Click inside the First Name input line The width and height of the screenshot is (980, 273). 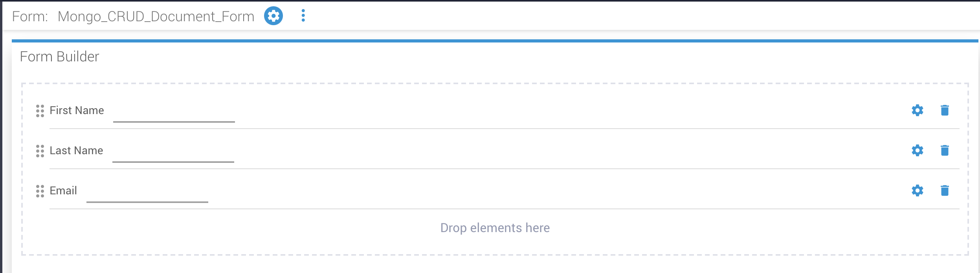173,121
